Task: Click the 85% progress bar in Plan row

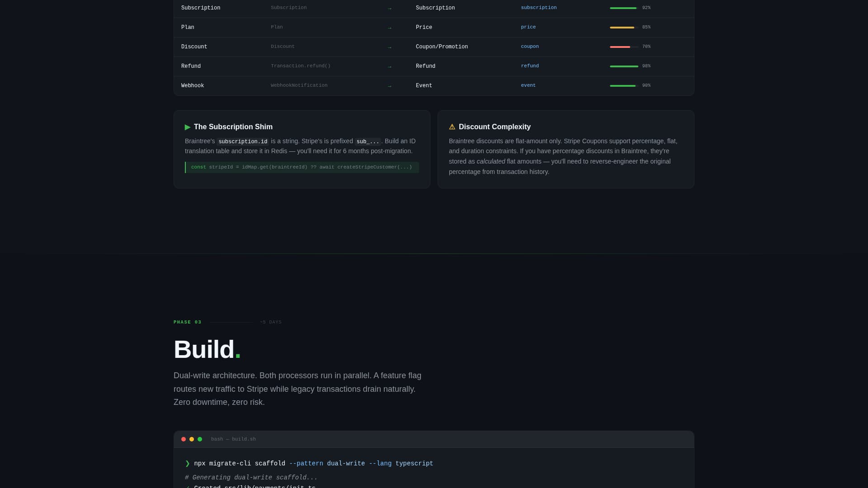Action: click(x=624, y=28)
